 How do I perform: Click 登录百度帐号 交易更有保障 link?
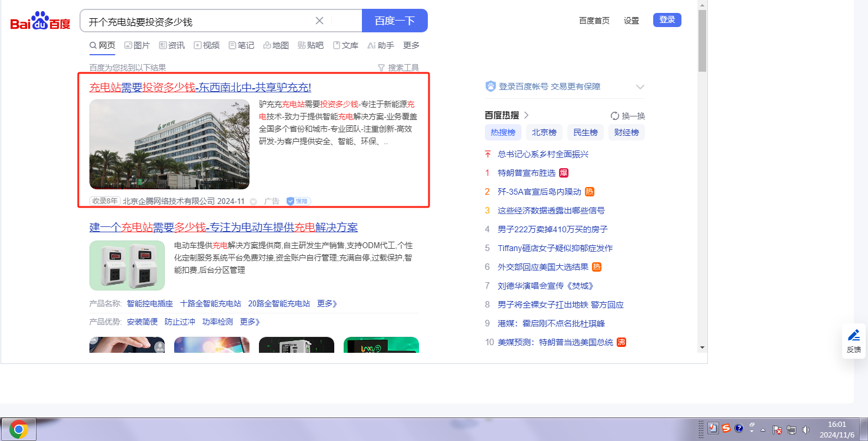550,86
